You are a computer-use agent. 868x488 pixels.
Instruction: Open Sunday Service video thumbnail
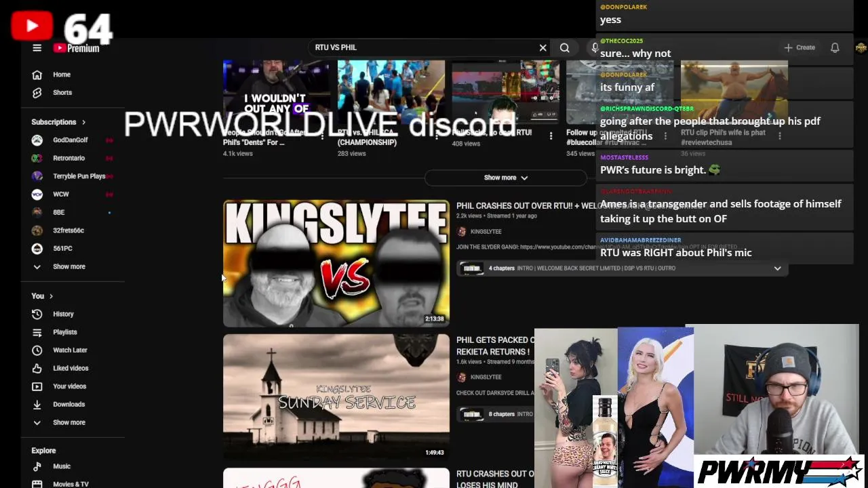[336, 397]
